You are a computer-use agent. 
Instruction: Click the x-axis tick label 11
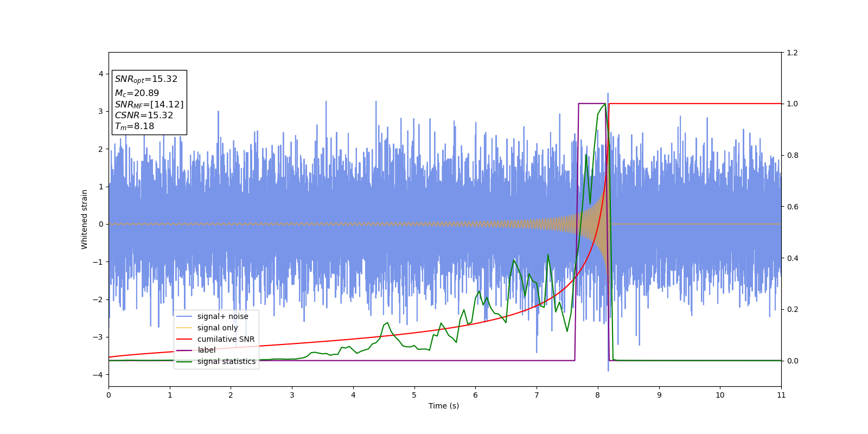point(781,395)
